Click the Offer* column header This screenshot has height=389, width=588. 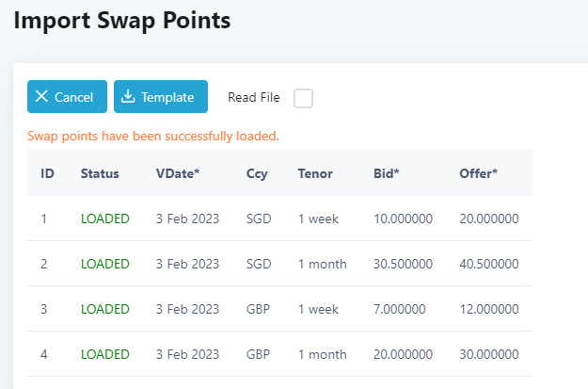point(479,173)
